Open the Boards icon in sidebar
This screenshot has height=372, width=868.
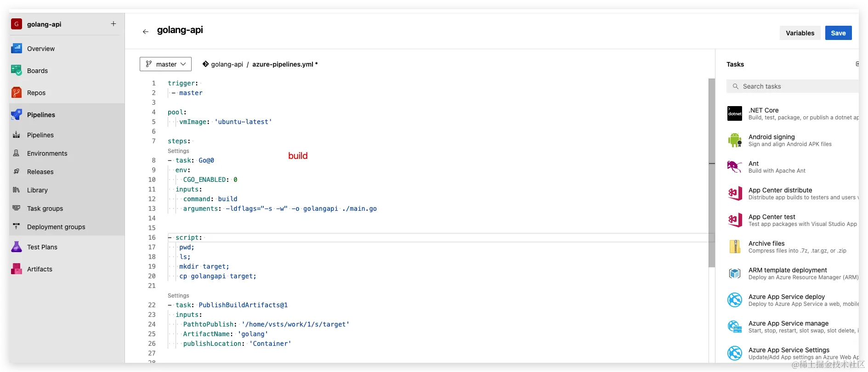[x=17, y=70]
